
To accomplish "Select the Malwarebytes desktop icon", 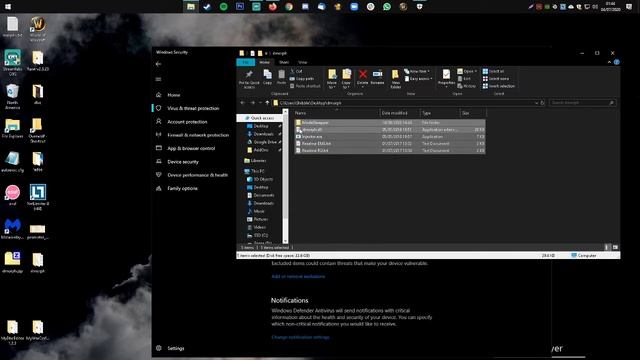I will point(12,229).
